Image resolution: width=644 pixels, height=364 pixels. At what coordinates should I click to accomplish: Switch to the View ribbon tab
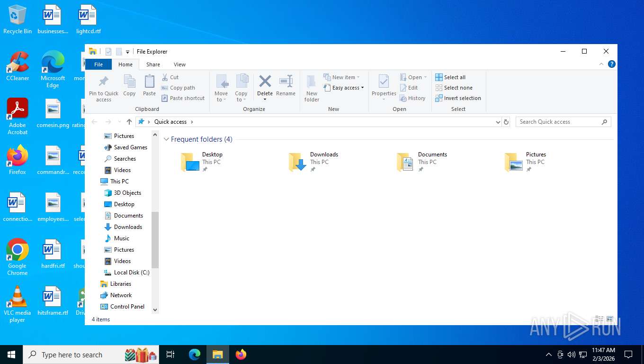179,64
